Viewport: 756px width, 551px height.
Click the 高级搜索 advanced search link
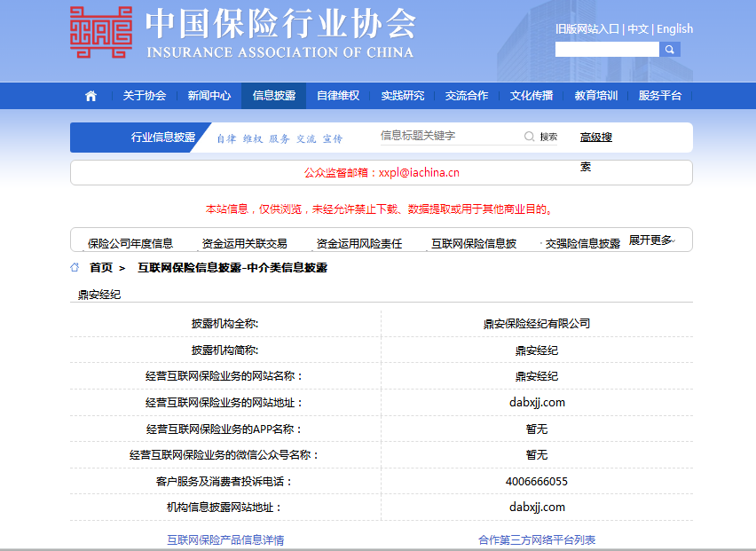tap(596, 137)
